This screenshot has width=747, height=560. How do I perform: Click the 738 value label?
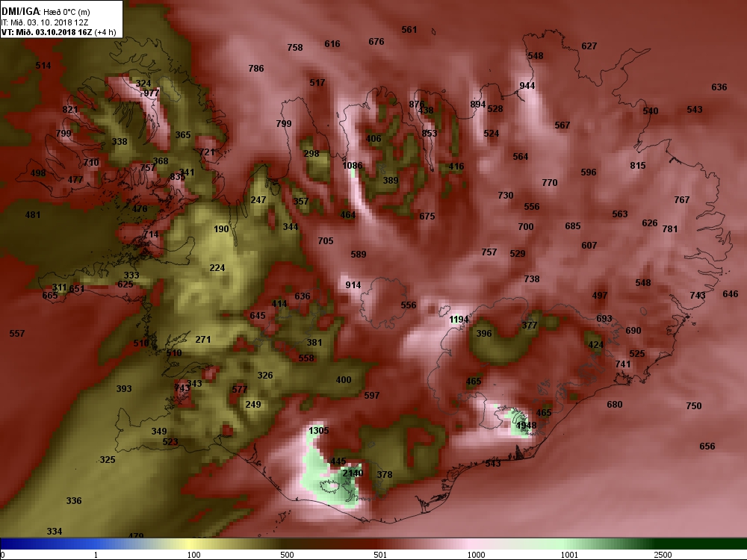point(532,279)
